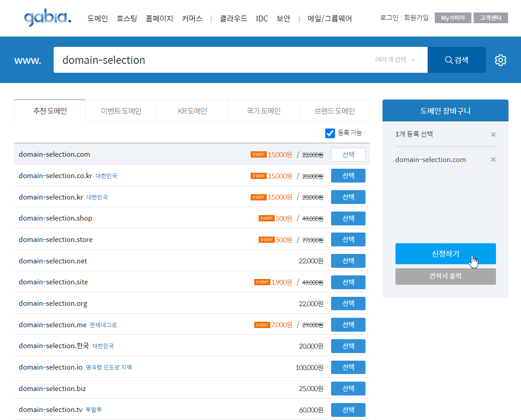
Task: Select domain-selection.한국
Action: 348,346
